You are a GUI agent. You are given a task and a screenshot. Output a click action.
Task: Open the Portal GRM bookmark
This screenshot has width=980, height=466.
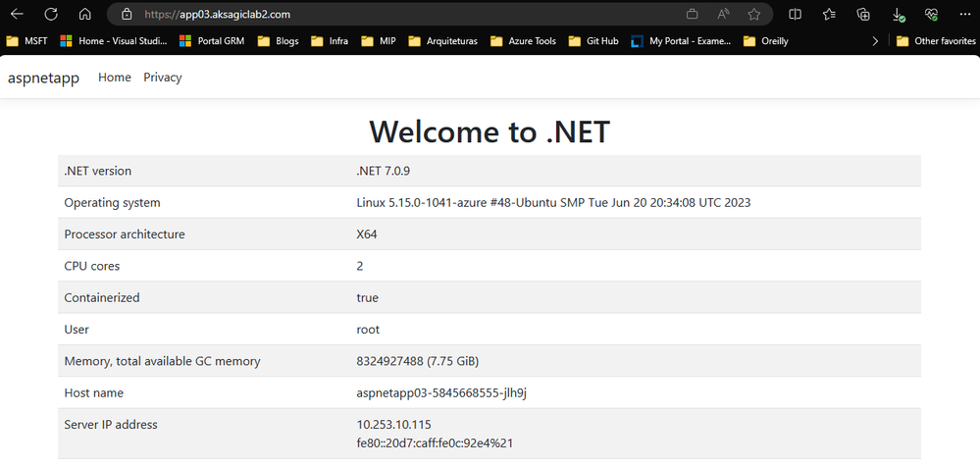pos(211,41)
